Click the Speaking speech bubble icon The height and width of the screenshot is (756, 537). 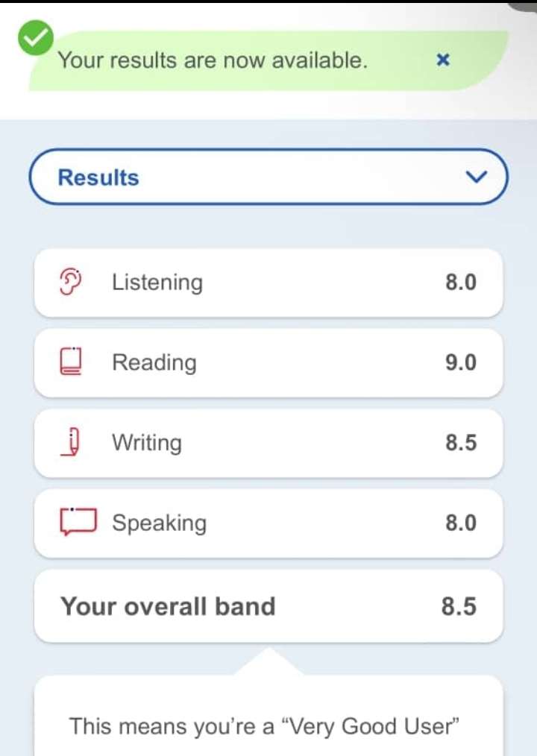(x=78, y=522)
